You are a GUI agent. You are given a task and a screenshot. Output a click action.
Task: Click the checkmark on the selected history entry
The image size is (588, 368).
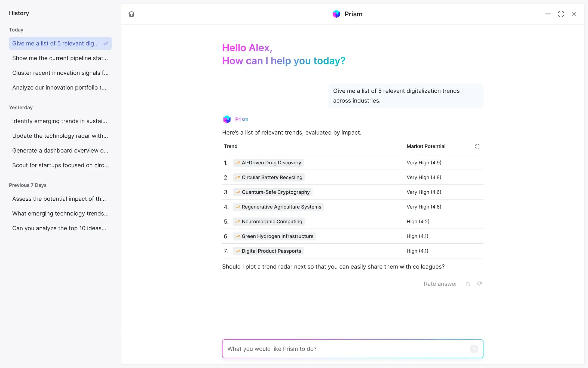pyautogui.click(x=106, y=43)
